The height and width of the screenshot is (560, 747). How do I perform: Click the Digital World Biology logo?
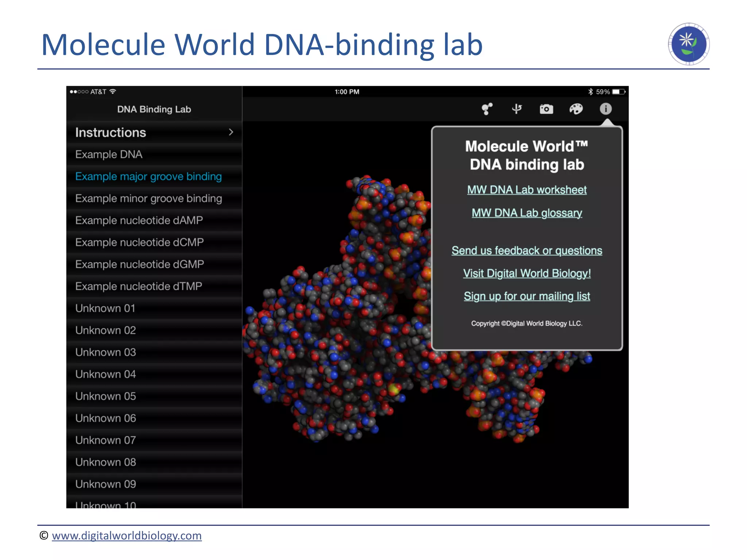coord(688,44)
